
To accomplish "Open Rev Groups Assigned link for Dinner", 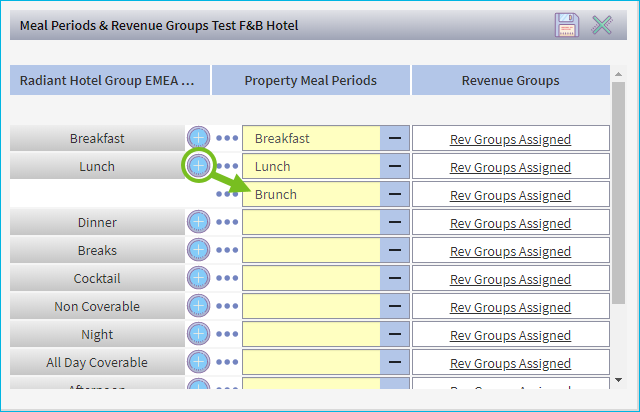I will coord(510,223).
